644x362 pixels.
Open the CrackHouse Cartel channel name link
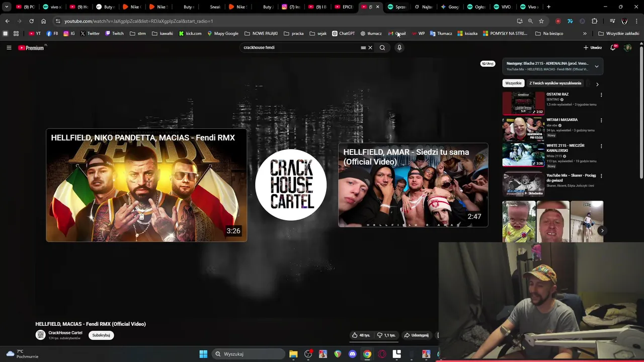pos(65,333)
